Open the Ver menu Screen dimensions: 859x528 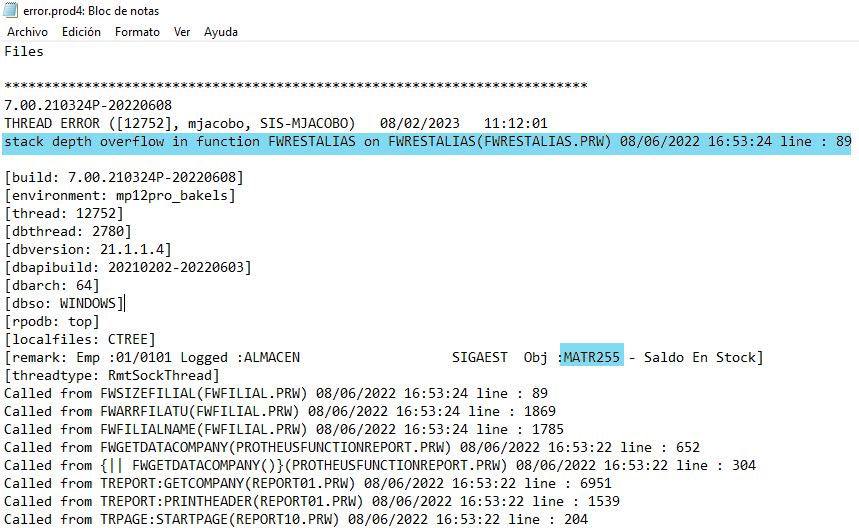coord(182,32)
